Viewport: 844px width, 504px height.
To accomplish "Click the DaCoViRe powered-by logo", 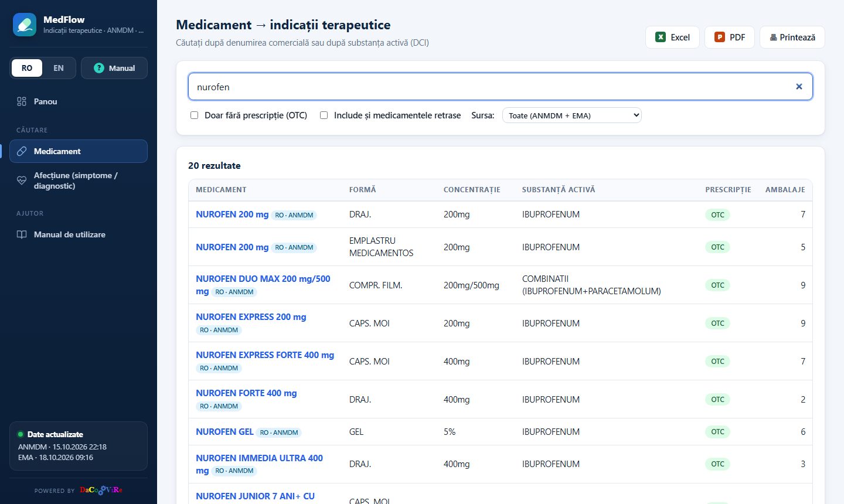I will [x=101, y=490].
